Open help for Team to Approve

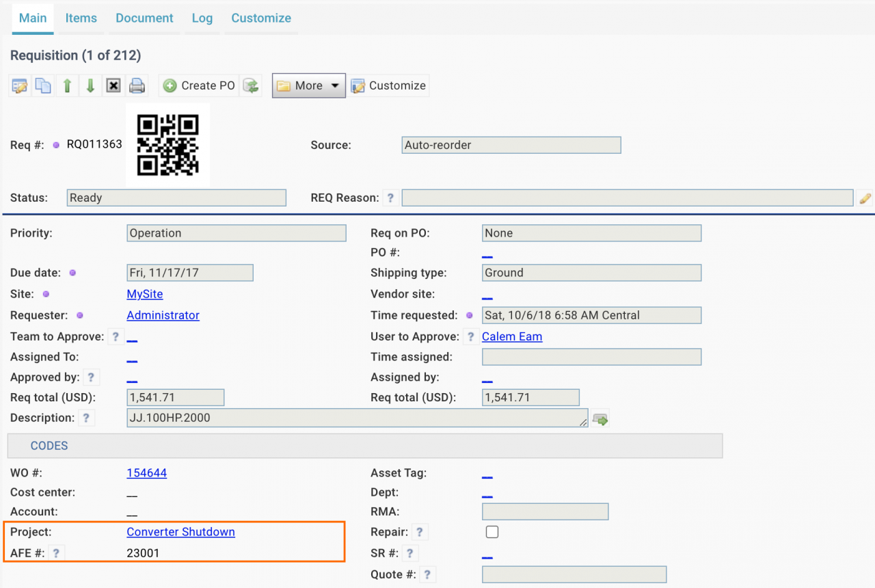pyautogui.click(x=116, y=336)
